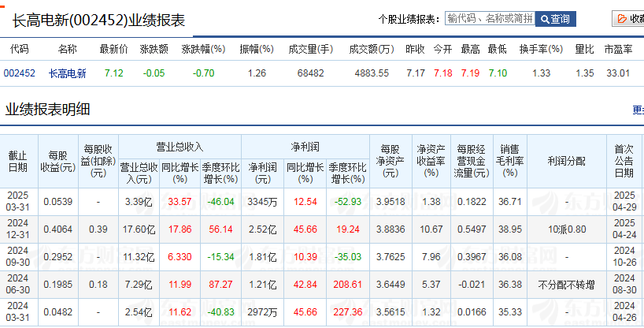Click earnings per share 0.0539
The width and height of the screenshot is (644, 328).
(58, 202)
